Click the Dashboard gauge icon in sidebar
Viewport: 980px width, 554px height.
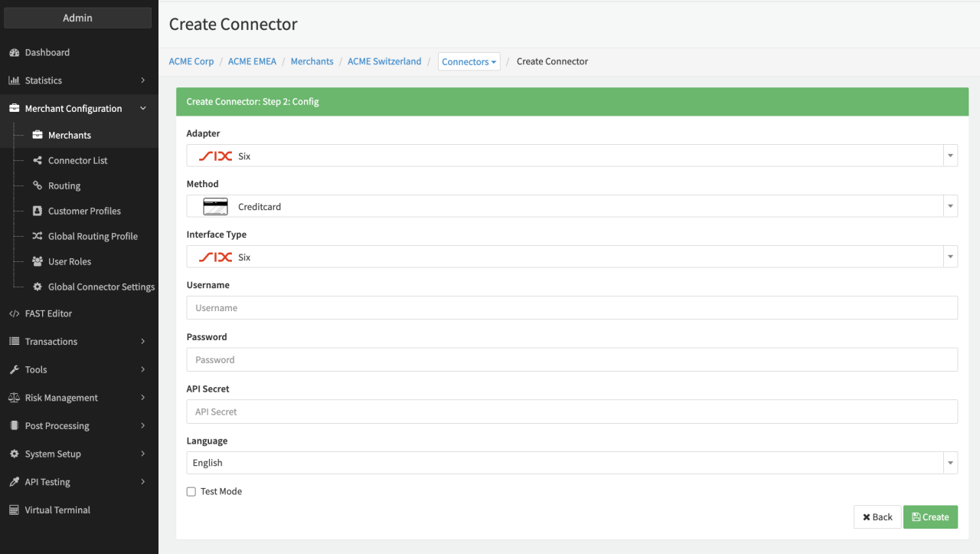(x=14, y=53)
